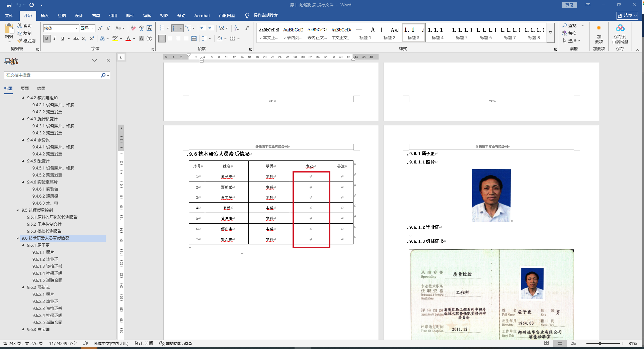The width and height of the screenshot is (644, 349).
Task: Switch to Web Layout view icon
Action: tap(573, 343)
